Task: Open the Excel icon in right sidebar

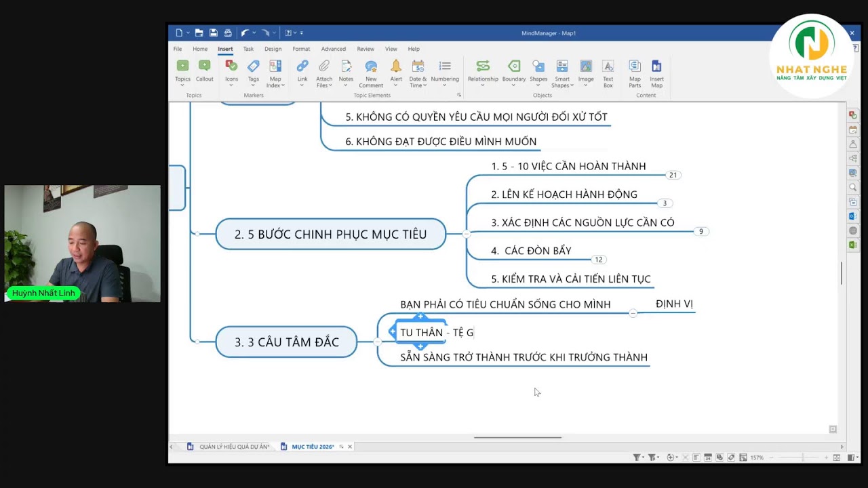Action: [x=853, y=245]
